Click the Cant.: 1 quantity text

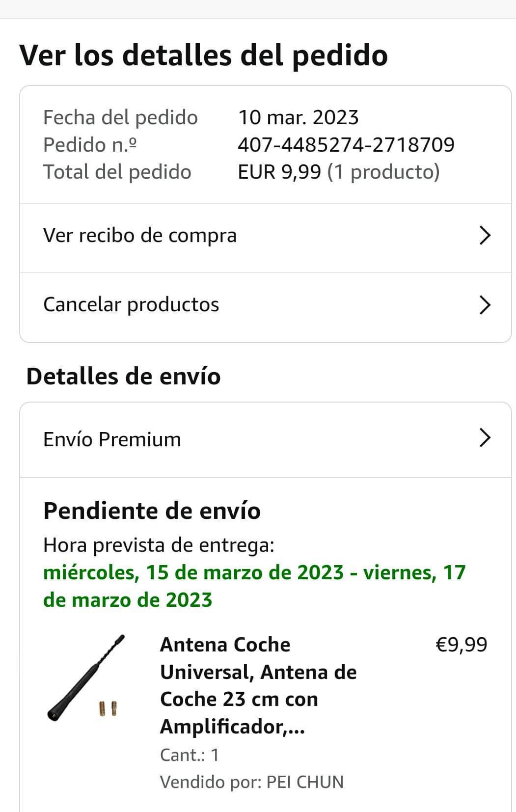(189, 755)
